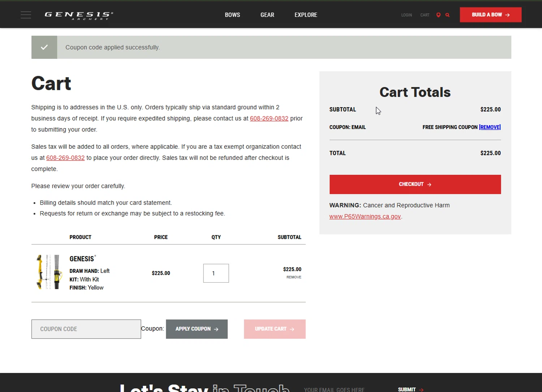Remove the Genesis bow from cart

(294, 277)
